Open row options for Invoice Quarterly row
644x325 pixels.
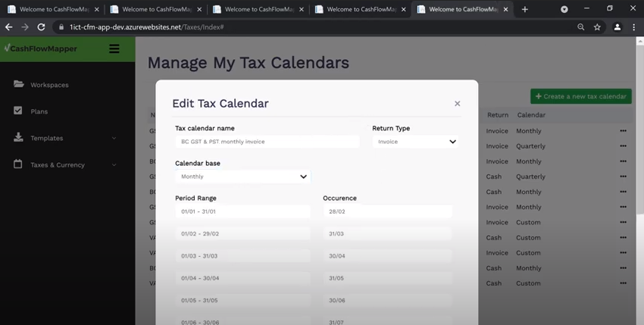click(x=623, y=146)
